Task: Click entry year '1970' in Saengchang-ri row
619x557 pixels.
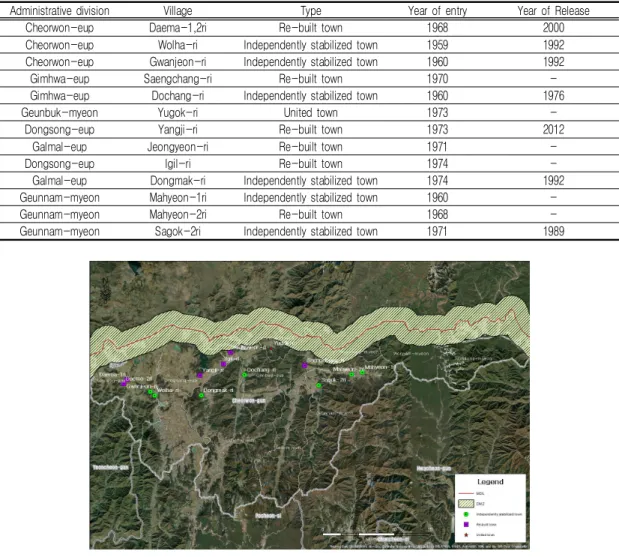Action: (x=437, y=79)
